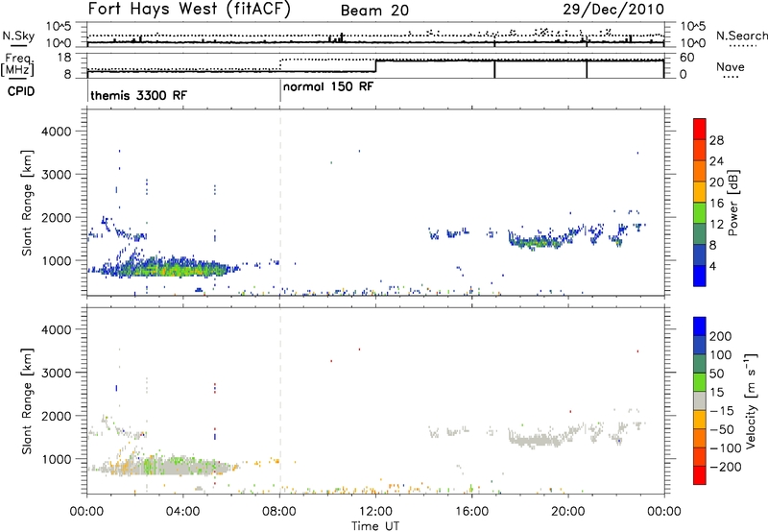Viewport: 768px width, 532px height.
Task: Click the date '29/Dec/2010'
Action: [613, 10]
